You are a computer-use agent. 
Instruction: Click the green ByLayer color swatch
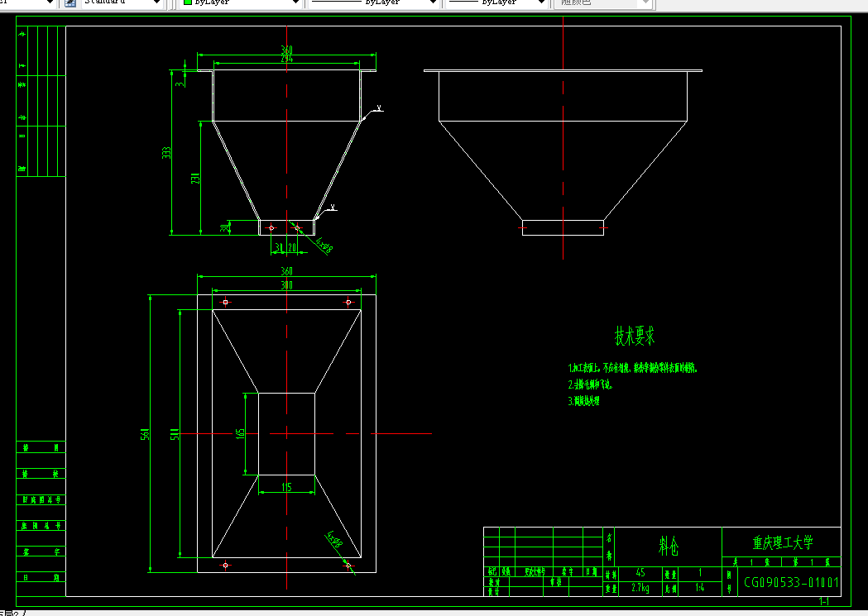(x=188, y=2)
